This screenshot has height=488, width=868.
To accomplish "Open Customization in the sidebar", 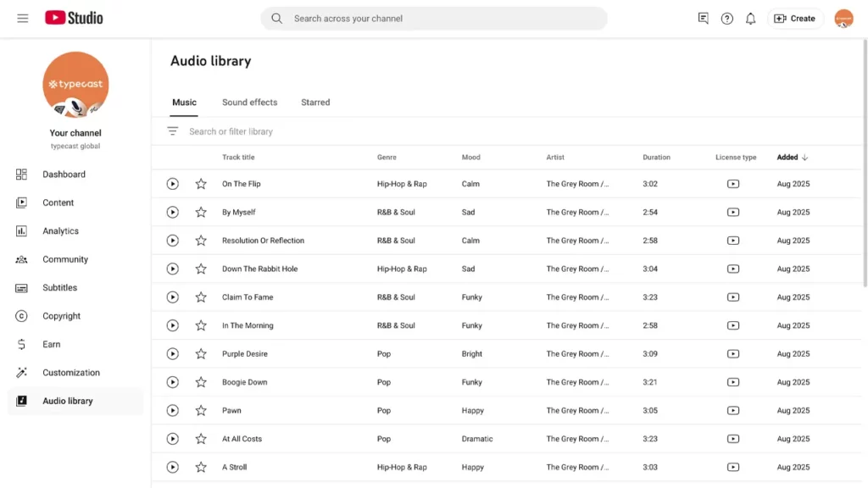I will pos(75,373).
